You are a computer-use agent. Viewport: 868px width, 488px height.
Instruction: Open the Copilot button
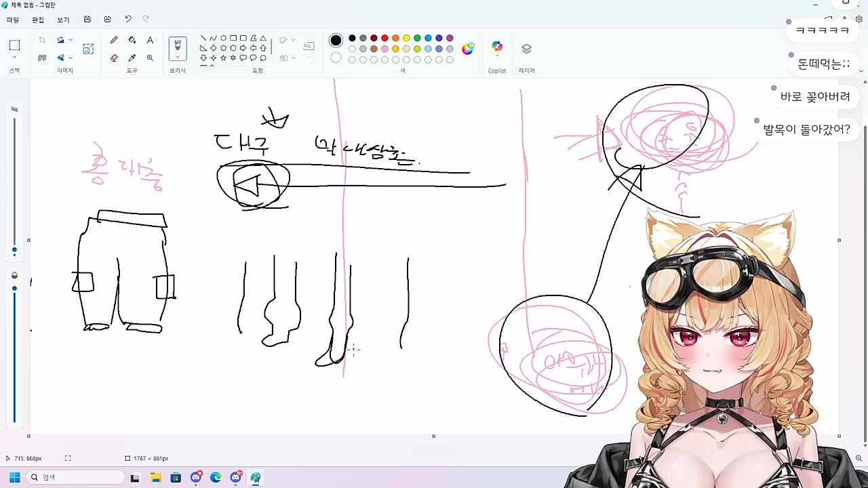[x=497, y=47]
